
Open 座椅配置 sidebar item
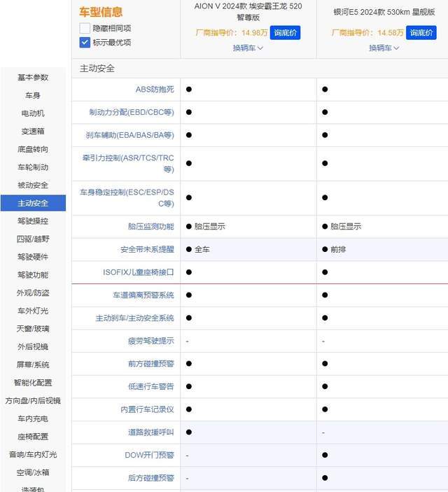pos(33,437)
